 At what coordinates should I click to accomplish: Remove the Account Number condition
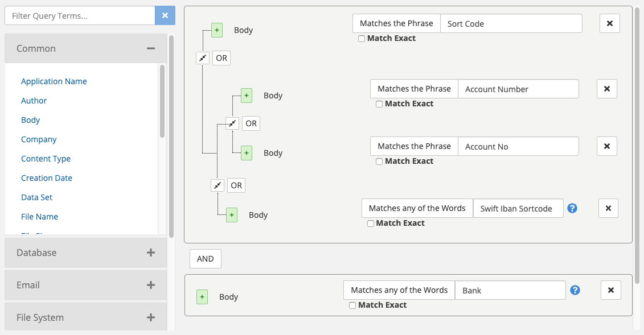(607, 89)
